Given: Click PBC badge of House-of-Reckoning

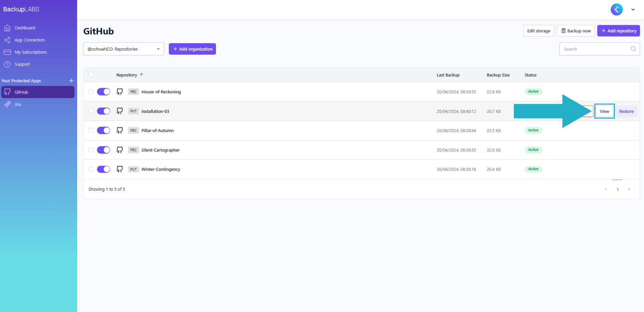Looking at the screenshot, I should [133, 92].
